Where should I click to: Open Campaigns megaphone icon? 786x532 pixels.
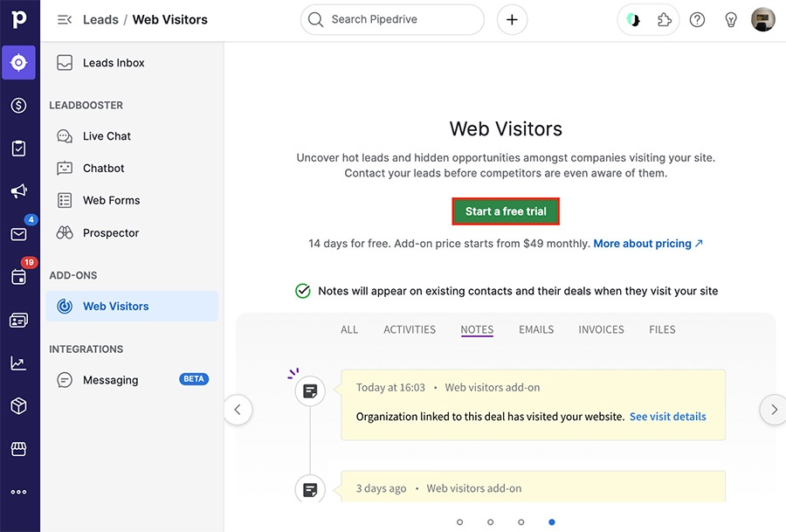(18, 191)
